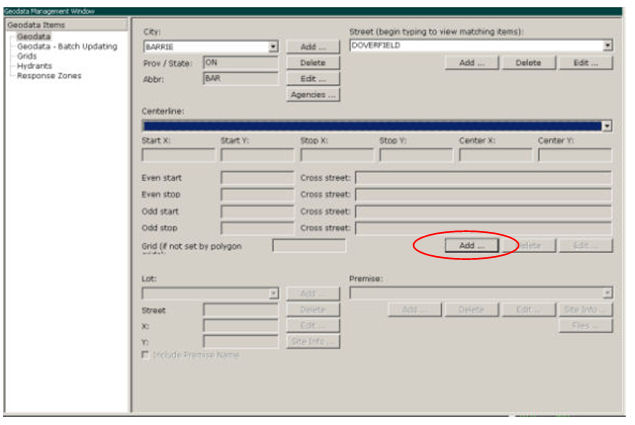Image resolution: width=635 pixels, height=425 pixels.
Task: Expand the City dropdown showing BARRIE
Action: [x=273, y=47]
